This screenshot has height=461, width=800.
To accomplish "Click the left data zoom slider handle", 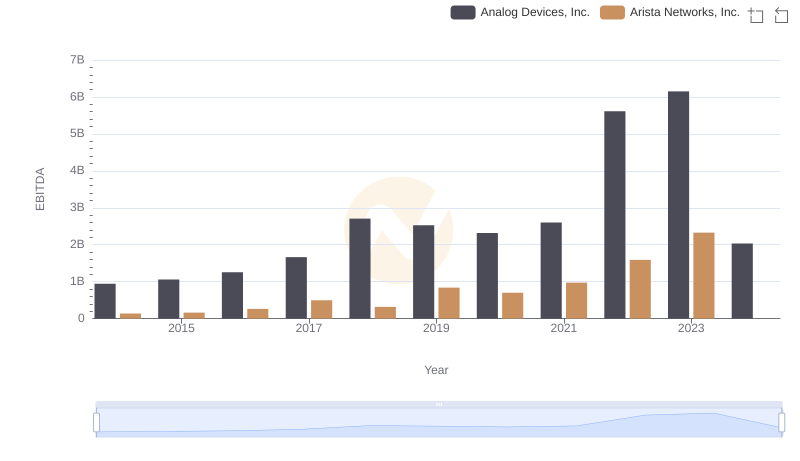I will pos(96,422).
